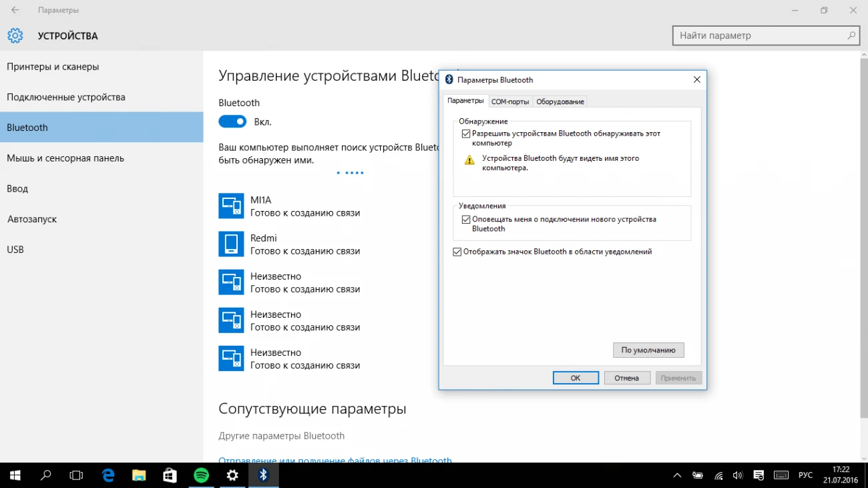The width and height of the screenshot is (868, 488).
Task: Open Подключенные устройства section
Action: (101, 97)
